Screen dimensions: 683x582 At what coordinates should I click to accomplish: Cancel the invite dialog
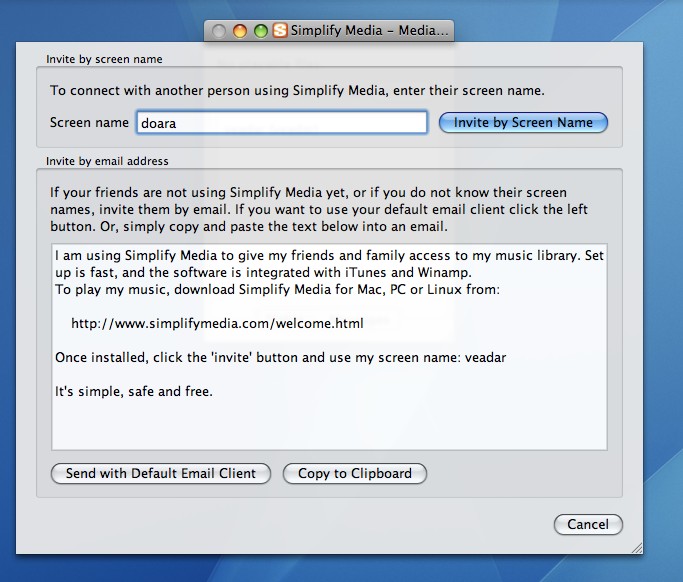click(x=588, y=524)
